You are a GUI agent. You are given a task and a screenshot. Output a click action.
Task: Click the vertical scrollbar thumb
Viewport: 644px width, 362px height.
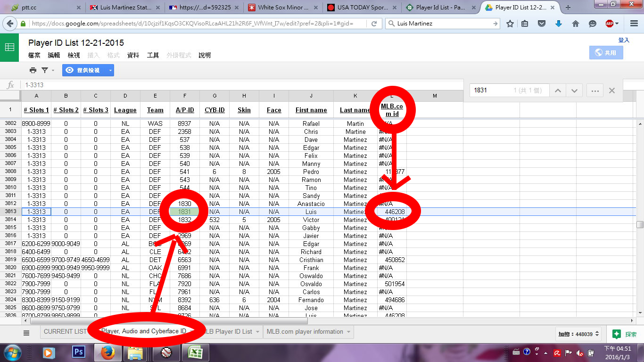640,224
